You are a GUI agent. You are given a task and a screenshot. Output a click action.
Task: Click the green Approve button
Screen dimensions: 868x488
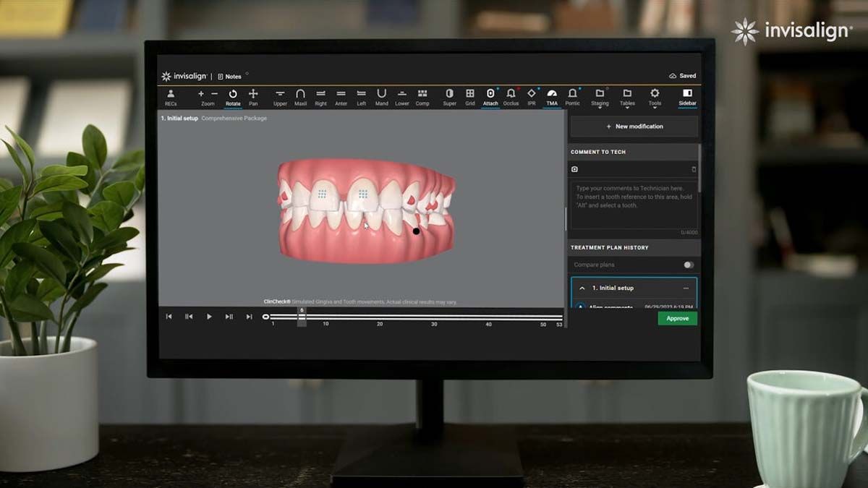677,318
